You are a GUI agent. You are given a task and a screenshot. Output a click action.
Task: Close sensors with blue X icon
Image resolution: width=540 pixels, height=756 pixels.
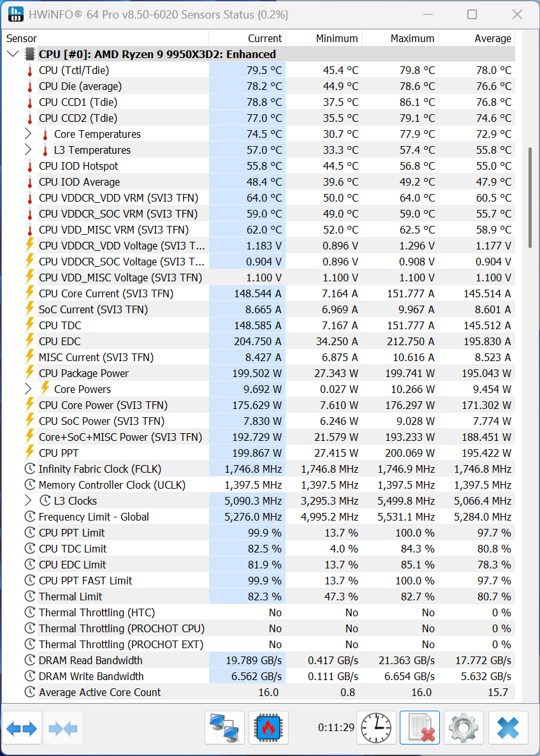tap(508, 728)
